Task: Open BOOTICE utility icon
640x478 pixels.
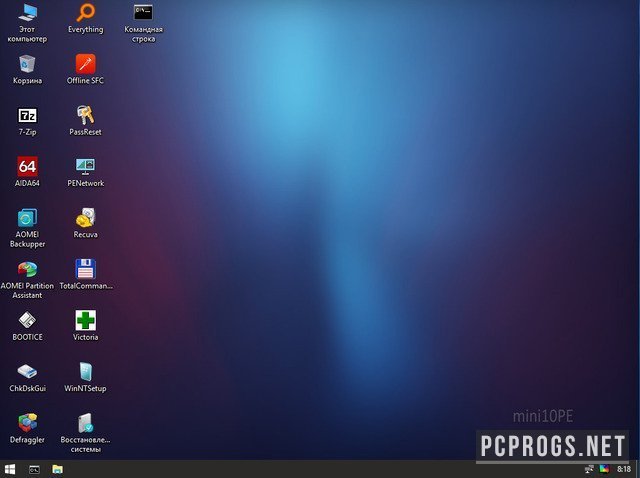Action: [x=27, y=326]
